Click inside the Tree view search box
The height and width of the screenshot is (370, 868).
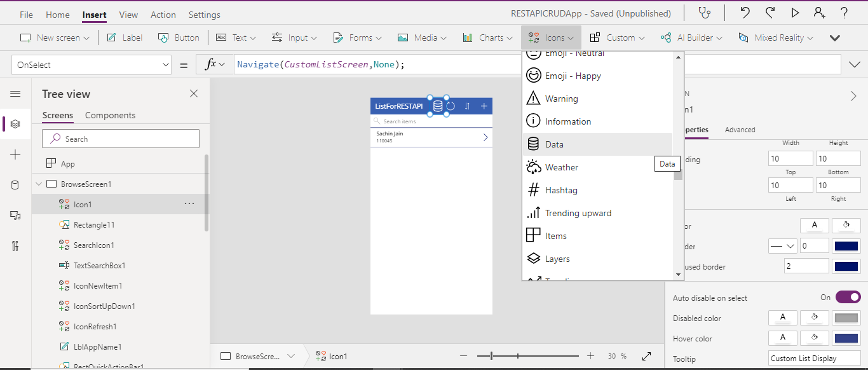coord(121,138)
